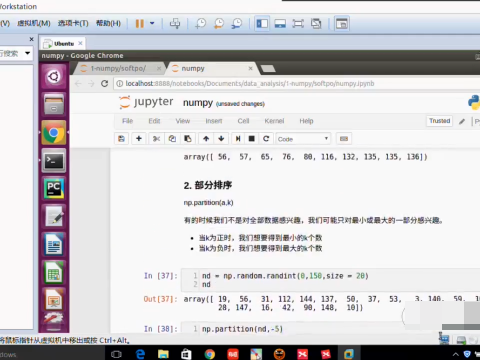Screen dimensions: 480x360
Task: Save and checkpoint the notebook
Action: coord(121,139)
